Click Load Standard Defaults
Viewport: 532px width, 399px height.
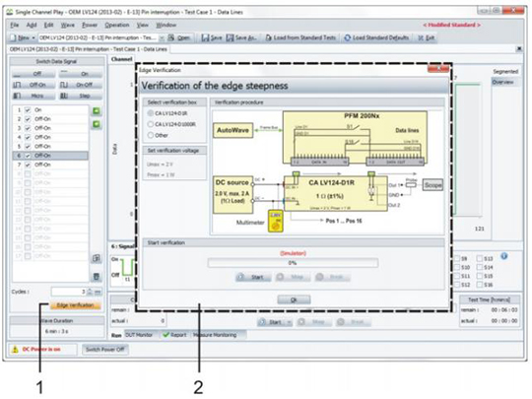point(376,37)
